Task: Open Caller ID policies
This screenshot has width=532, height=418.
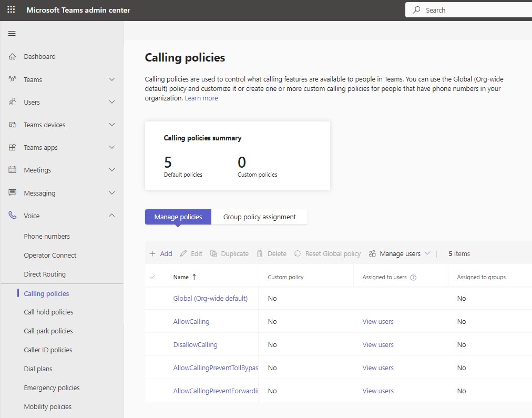Action: pos(48,350)
